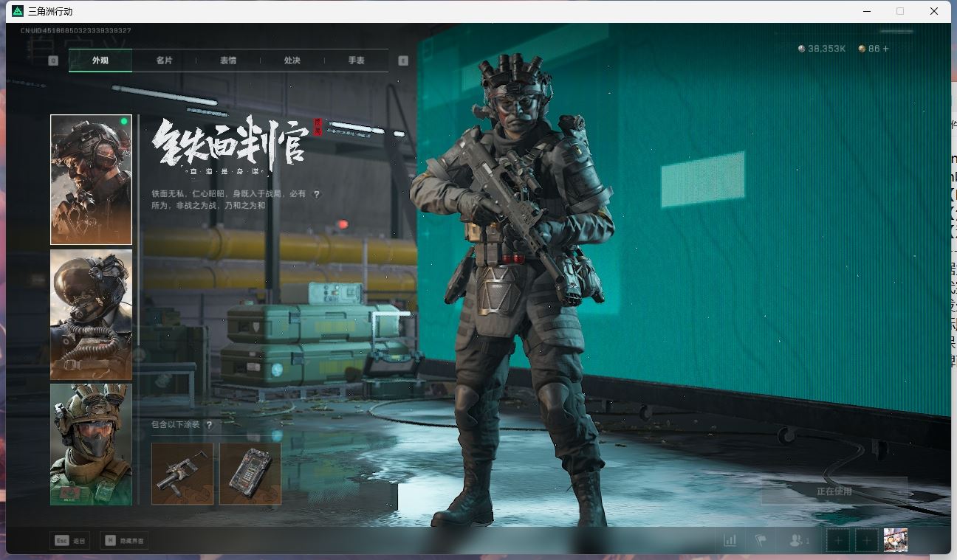Select the pilot helmet operator skin thumbnail

91,314
